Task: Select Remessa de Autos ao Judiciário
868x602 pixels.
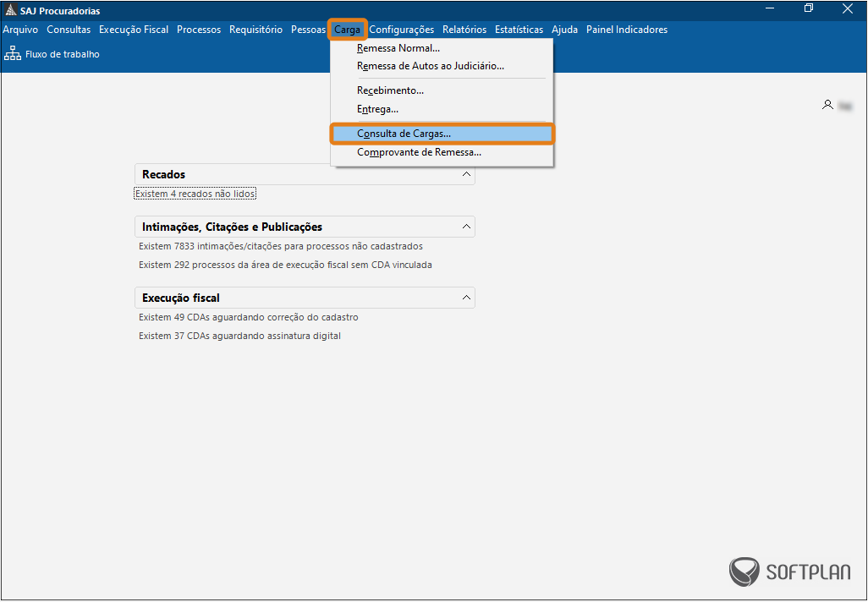Action: [x=430, y=66]
